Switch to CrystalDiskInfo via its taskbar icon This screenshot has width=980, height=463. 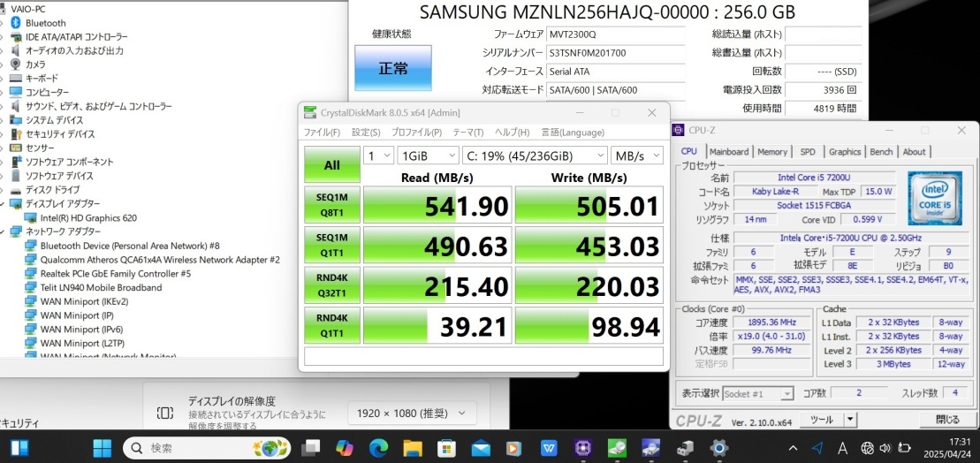(x=651, y=447)
